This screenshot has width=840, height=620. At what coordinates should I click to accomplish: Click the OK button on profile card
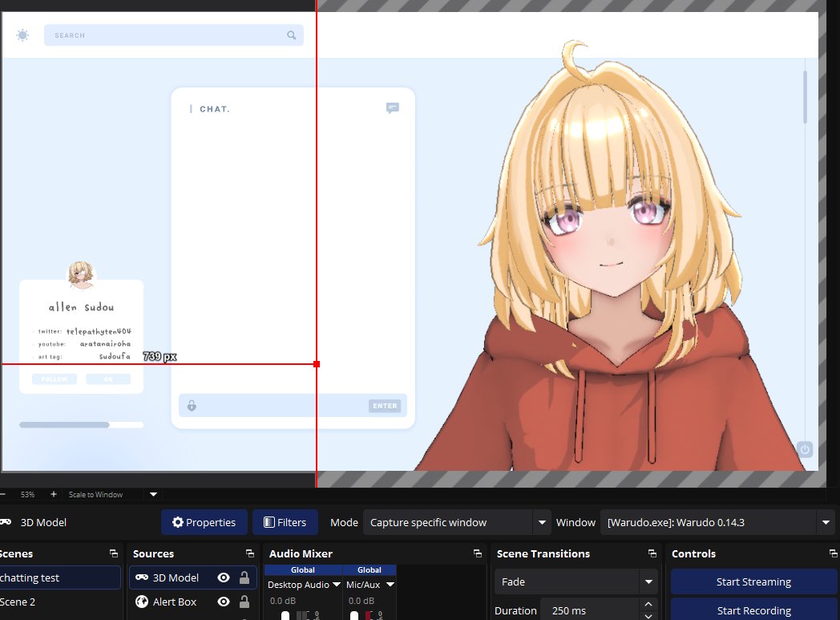(x=108, y=379)
